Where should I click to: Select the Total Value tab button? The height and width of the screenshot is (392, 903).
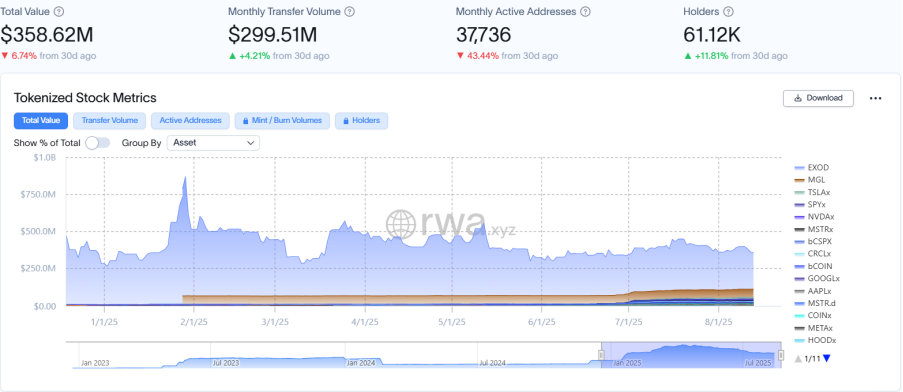(x=41, y=121)
